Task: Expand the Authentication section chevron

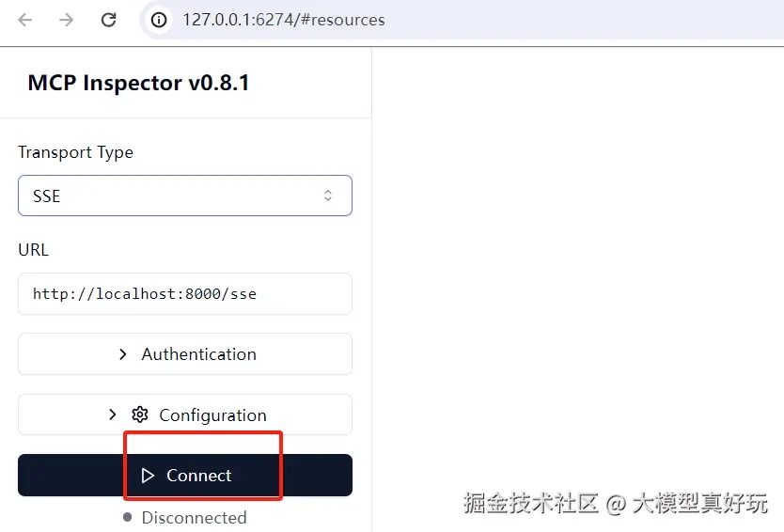Action: pos(123,354)
